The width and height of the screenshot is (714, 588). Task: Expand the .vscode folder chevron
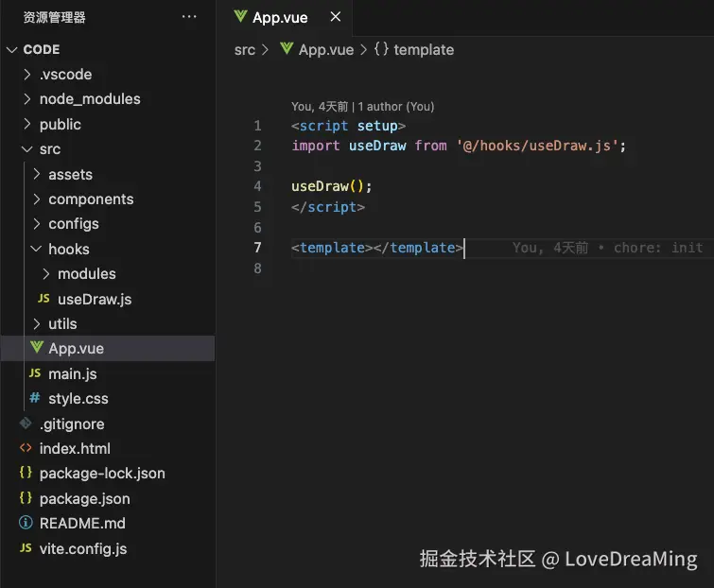[x=27, y=74]
